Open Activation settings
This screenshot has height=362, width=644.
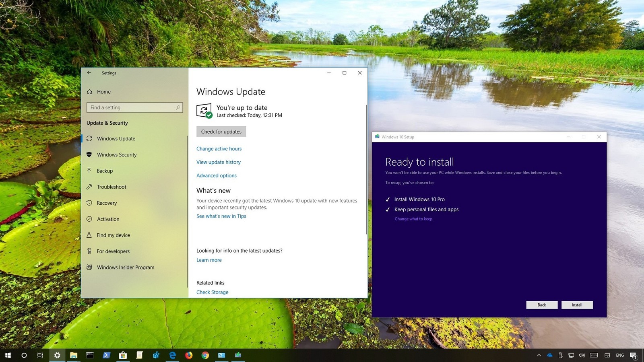click(x=108, y=219)
